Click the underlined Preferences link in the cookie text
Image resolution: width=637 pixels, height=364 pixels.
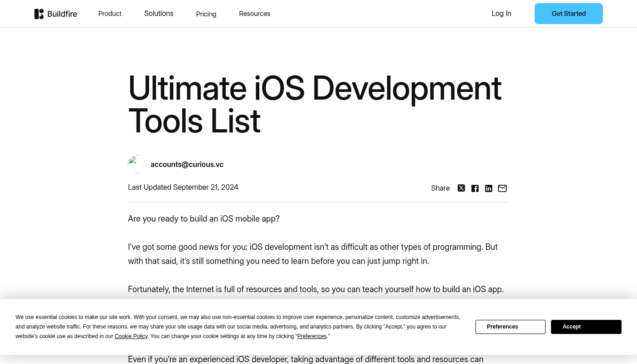coord(312,336)
